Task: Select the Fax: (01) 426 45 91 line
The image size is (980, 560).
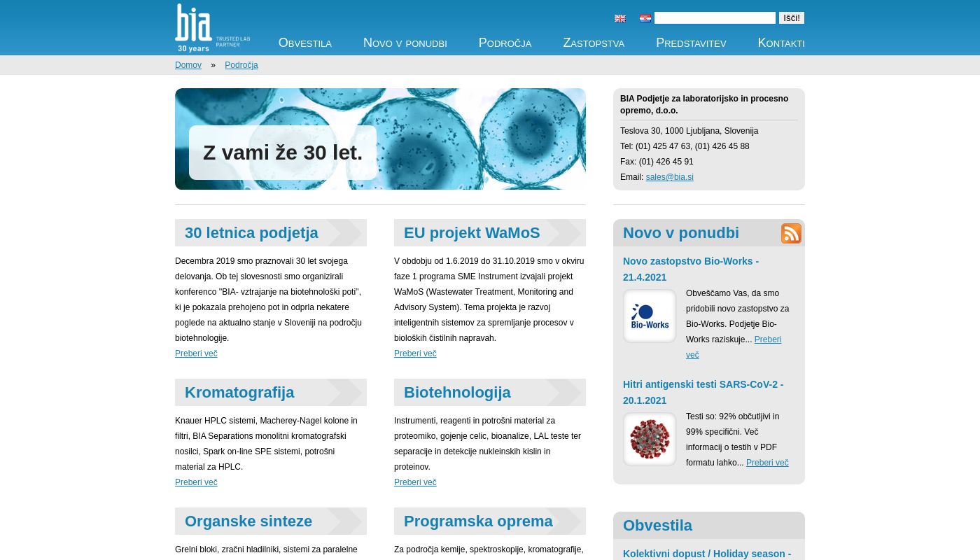Action: pyautogui.click(x=657, y=162)
